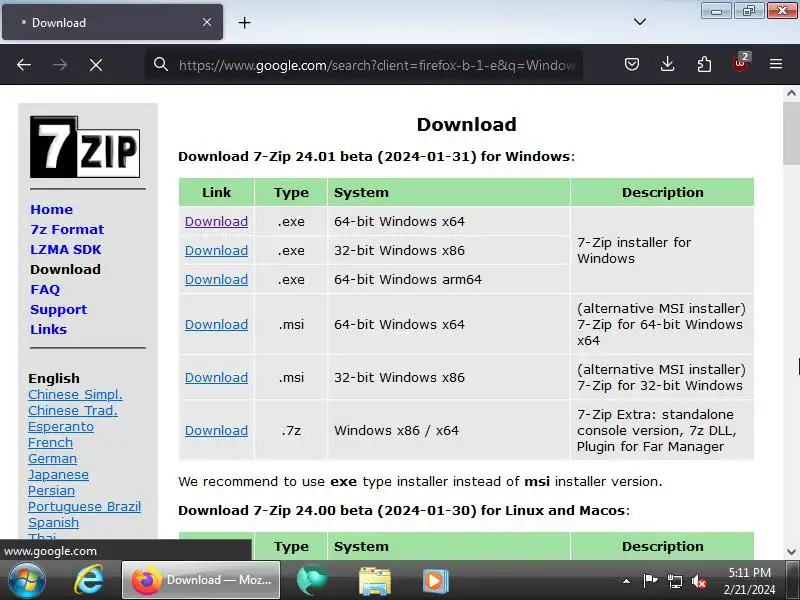Open the Firefox downloads panel
800x600 pixels.
tap(667, 64)
